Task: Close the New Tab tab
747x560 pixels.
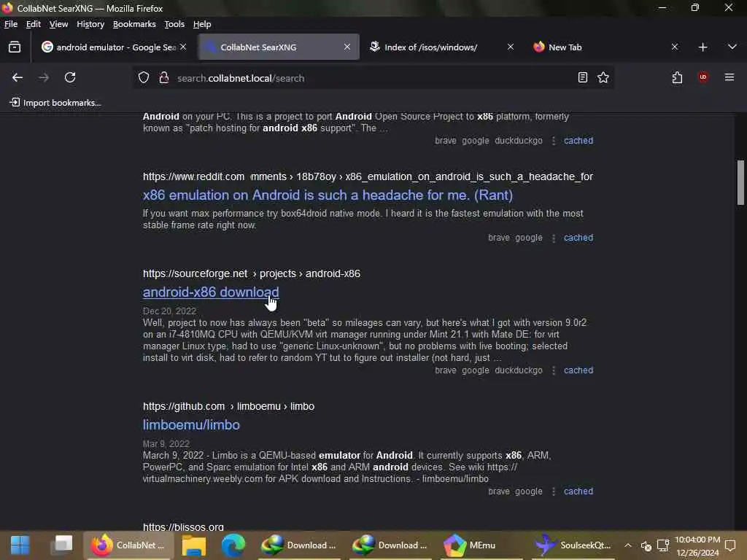Action: (x=674, y=47)
